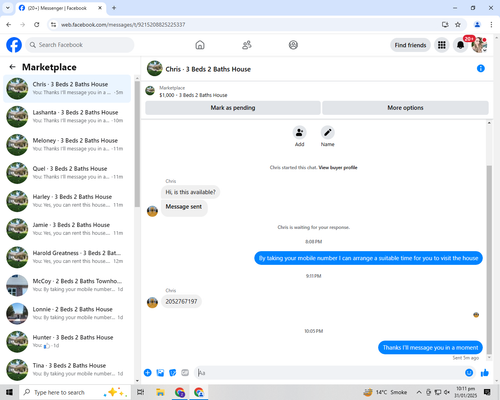
Task: Open the tab search dropdown arrow
Action: pyautogui.click(x=8, y=7)
